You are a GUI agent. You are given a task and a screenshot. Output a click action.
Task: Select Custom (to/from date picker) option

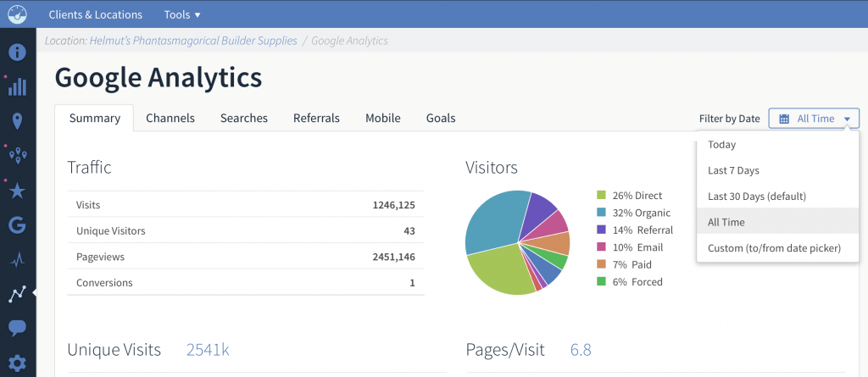(x=778, y=248)
